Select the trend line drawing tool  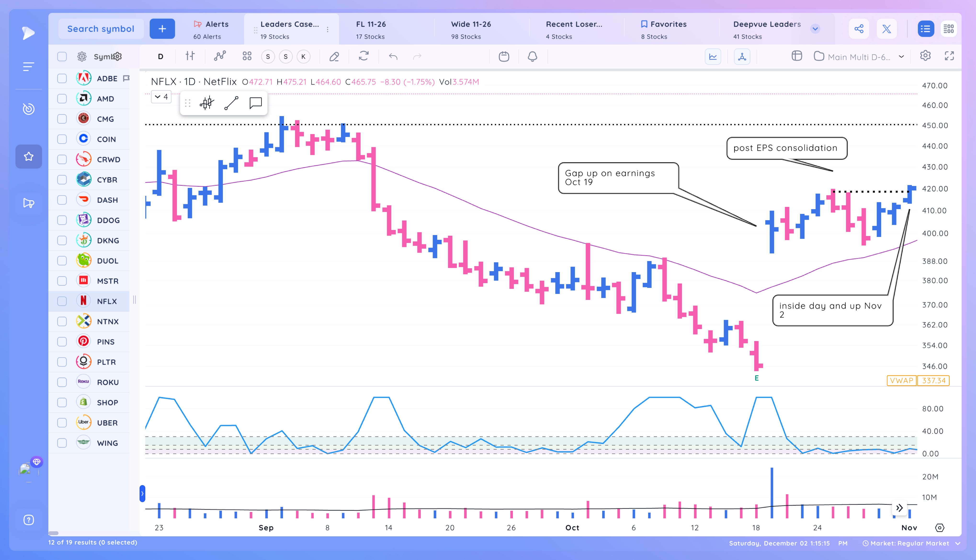231,103
